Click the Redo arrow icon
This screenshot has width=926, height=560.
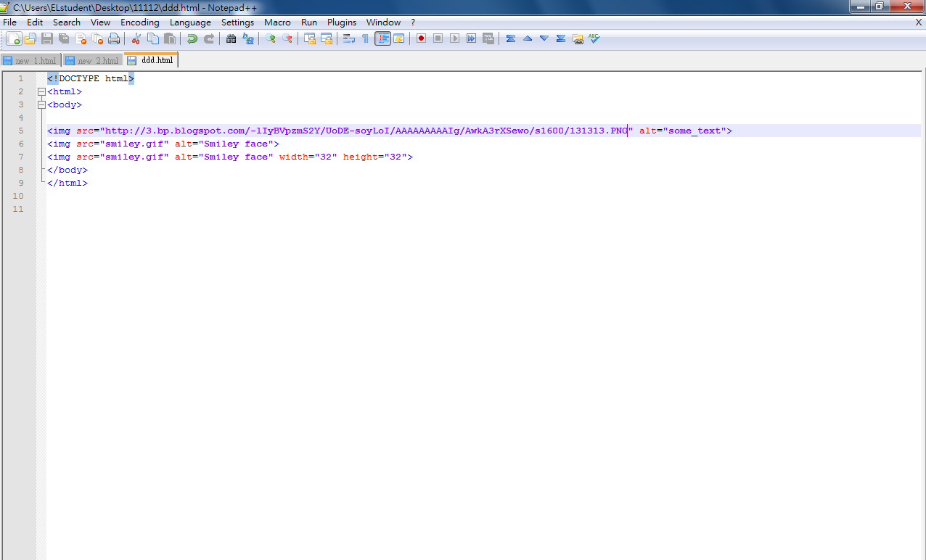coord(208,38)
